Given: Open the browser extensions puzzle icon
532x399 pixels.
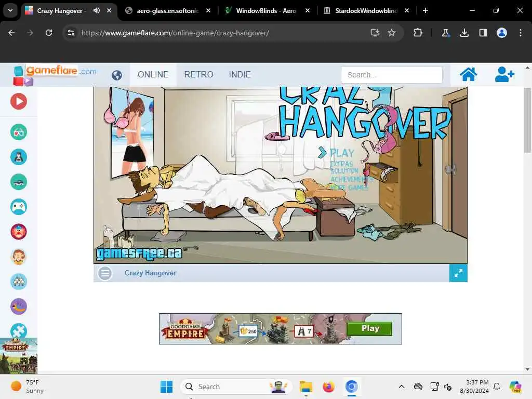Looking at the screenshot, I should 418,33.
